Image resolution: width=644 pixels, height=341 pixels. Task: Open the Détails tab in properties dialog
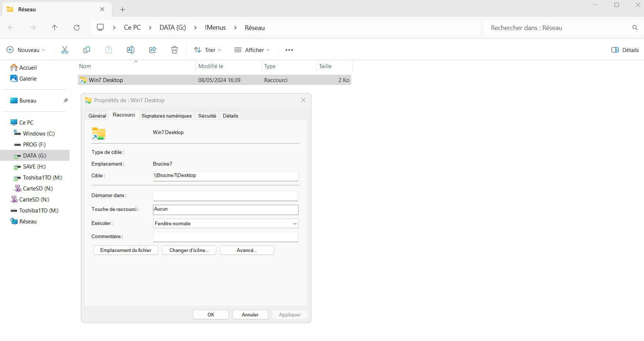(x=231, y=116)
